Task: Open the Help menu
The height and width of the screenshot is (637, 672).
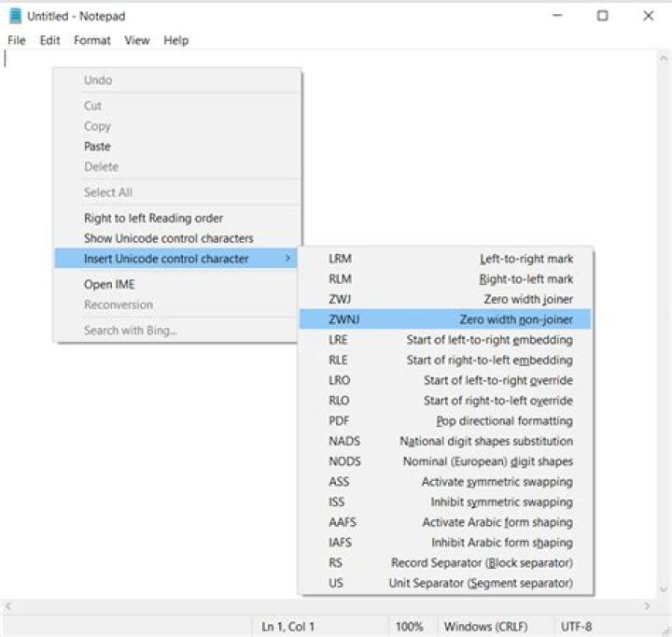Action: click(176, 40)
